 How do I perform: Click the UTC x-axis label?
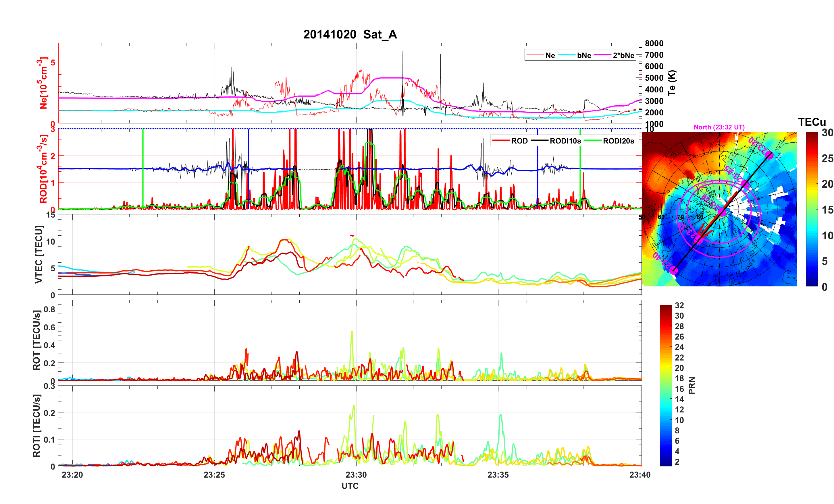pyautogui.click(x=350, y=486)
